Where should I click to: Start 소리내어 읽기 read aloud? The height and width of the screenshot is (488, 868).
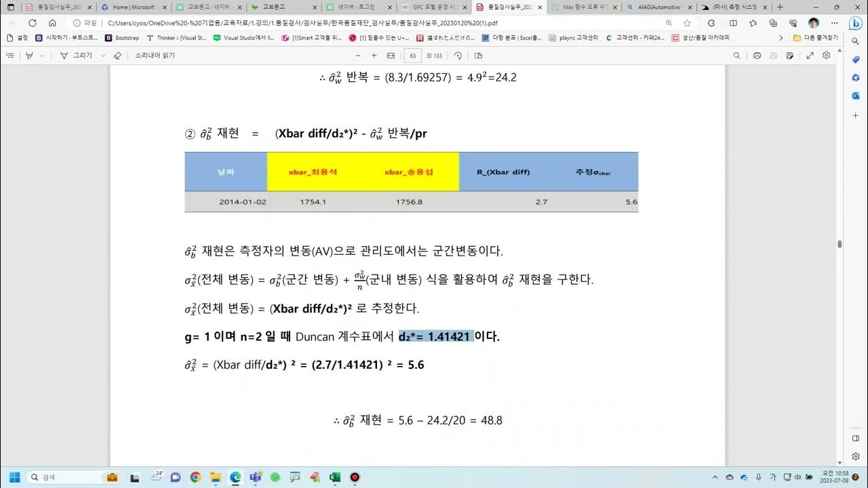pos(155,56)
